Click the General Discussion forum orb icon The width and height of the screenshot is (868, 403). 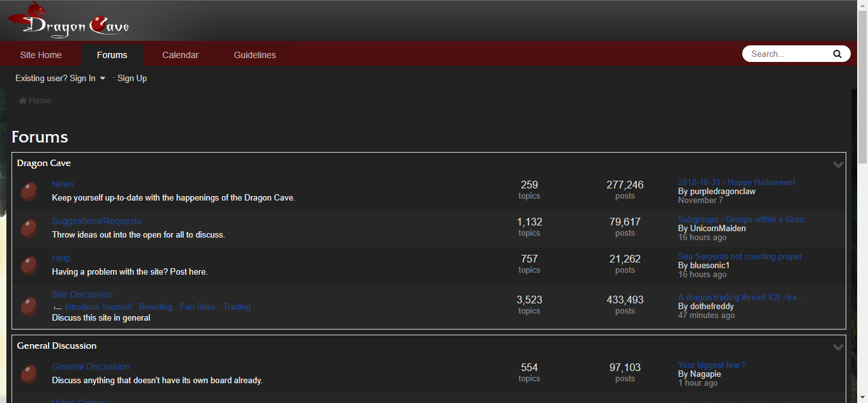click(x=29, y=373)
